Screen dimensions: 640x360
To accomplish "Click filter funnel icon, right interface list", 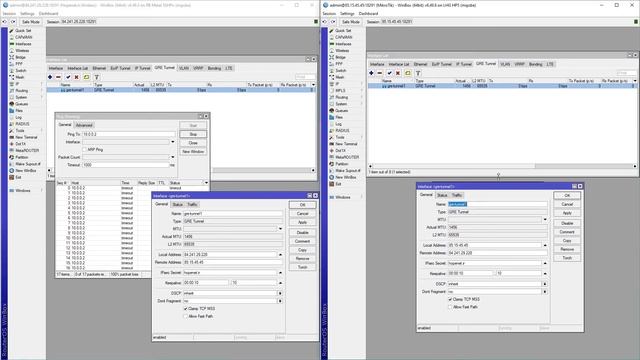I will (418, 73).
